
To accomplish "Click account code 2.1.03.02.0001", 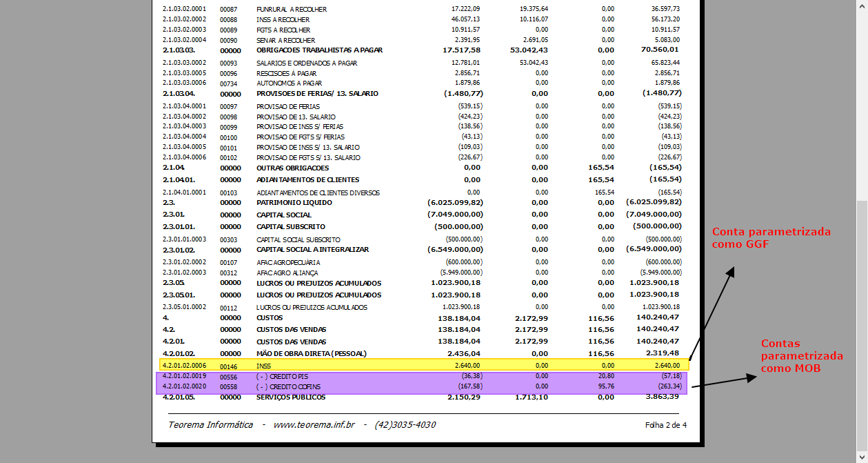I will click(184, 9).
